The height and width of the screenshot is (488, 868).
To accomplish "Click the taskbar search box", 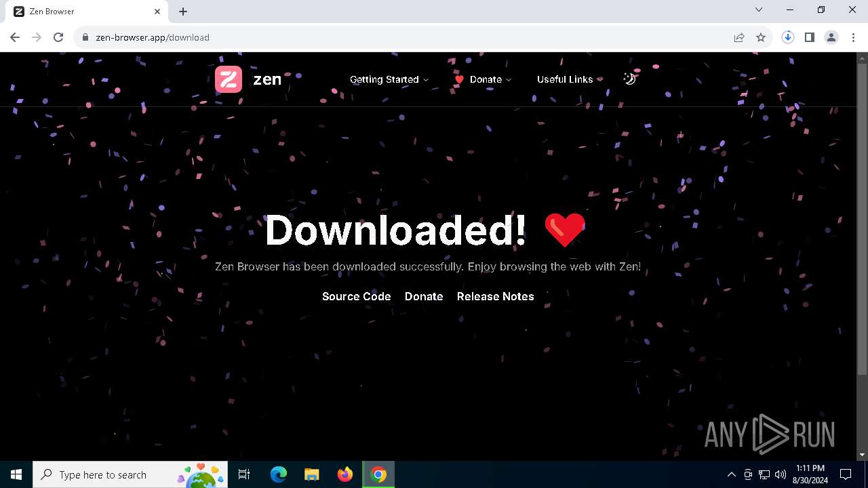I will tap(131, 474).
